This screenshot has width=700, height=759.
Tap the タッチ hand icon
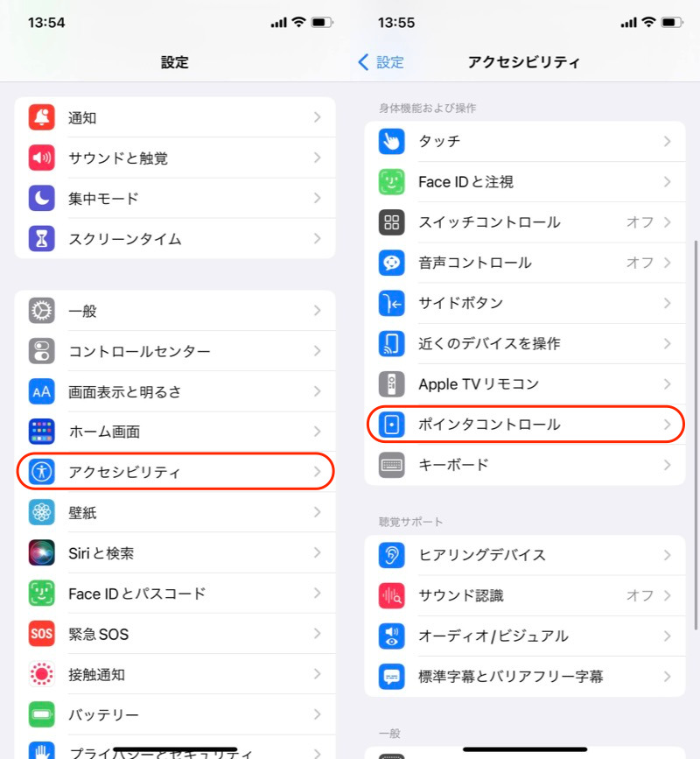click(x=391, y=141)
